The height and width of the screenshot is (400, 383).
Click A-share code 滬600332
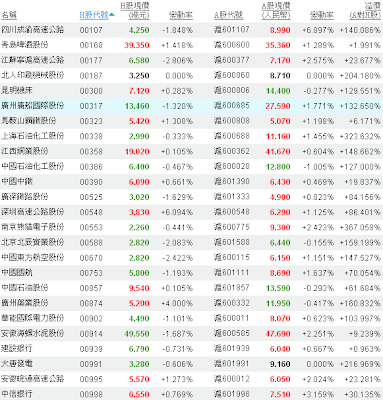[x=232, y=303]
